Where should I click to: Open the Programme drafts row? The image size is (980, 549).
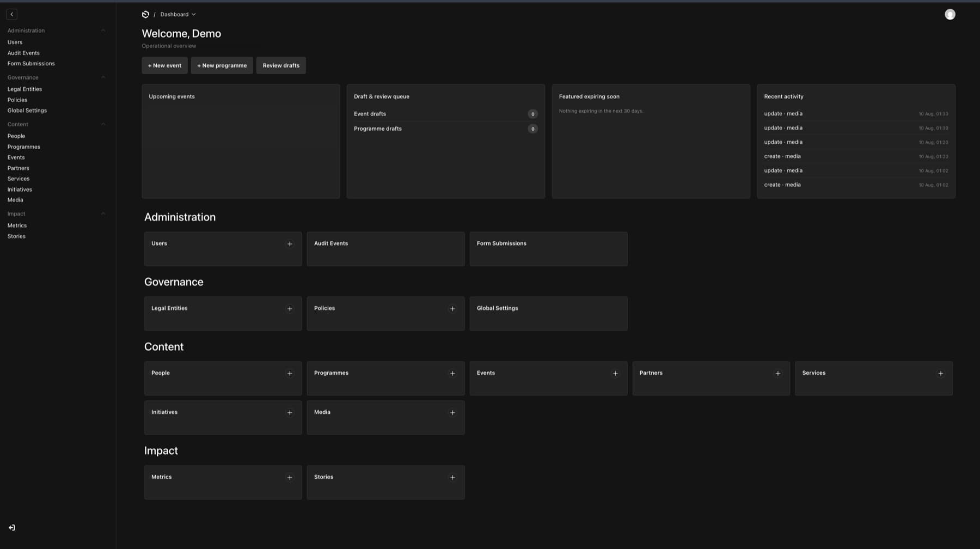(x=445, y=129)
